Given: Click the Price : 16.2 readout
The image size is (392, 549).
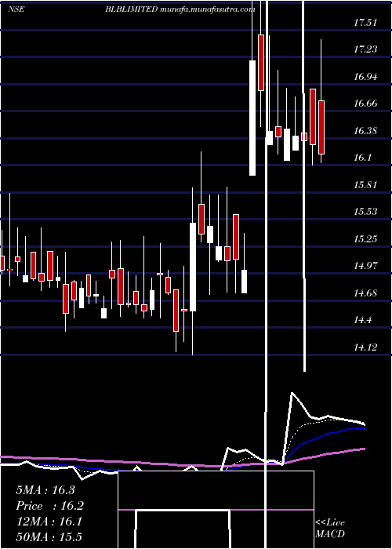Looking at the screenshot, I should click(x=50, y=506).
